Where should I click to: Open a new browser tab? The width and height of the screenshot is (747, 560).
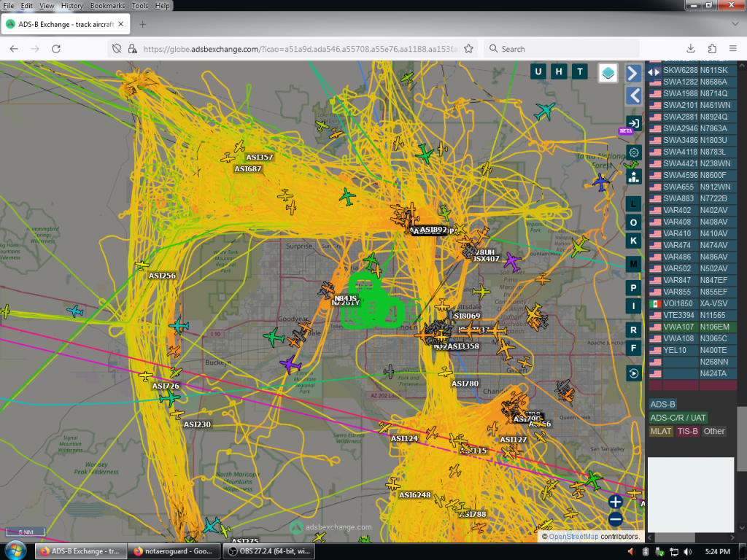tap(142, 24)
